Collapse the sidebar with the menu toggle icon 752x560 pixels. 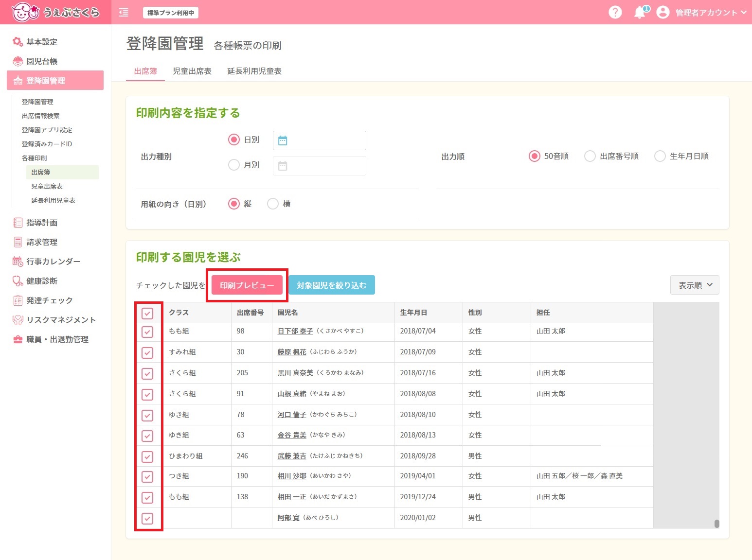click(x=124, y=12)
